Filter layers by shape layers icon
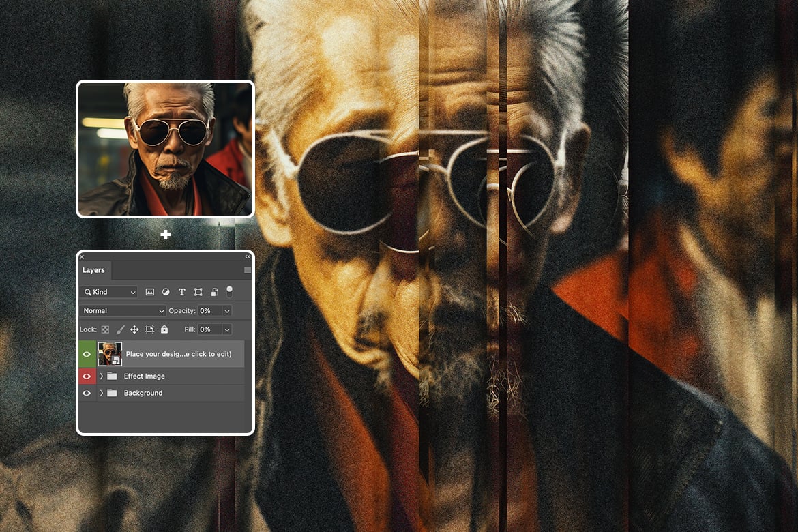This screenshot has width=798, height=532. pos(198,292)
